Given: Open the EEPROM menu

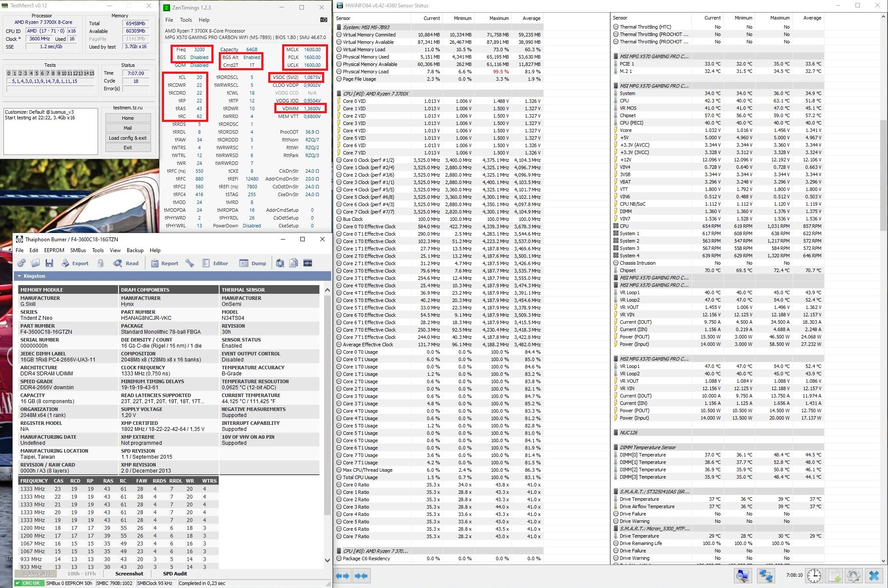Looking at the screenshot, I should click(x=54, y=250).
